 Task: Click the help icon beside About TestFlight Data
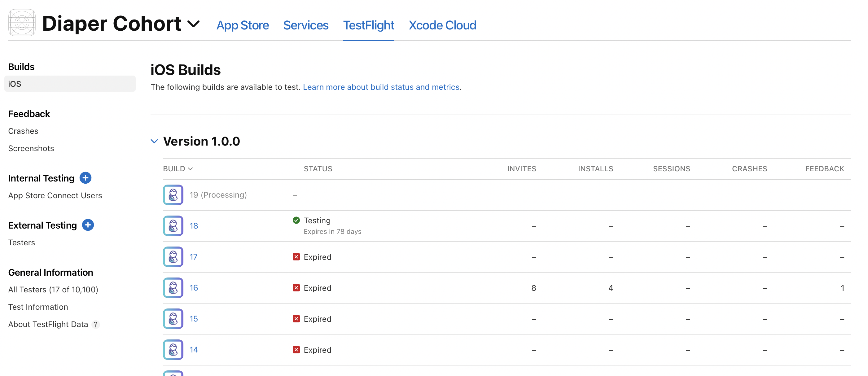tap(96, 325)
